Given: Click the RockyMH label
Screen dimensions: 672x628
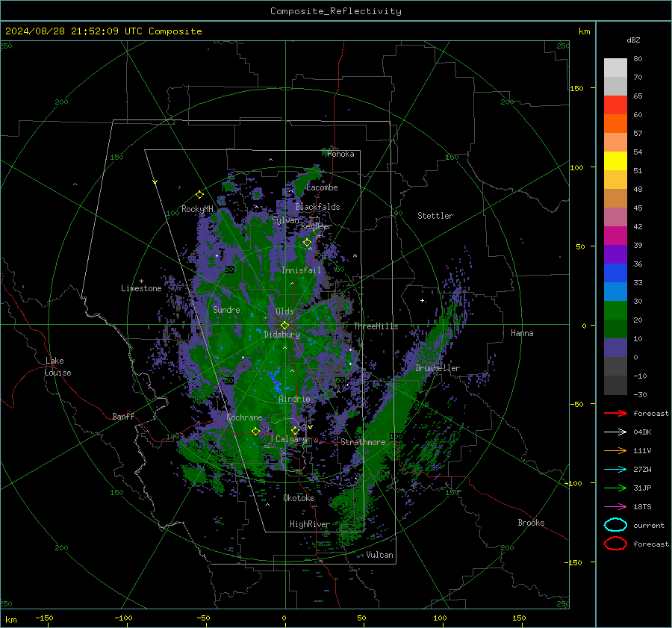Looking at the screenshot, I should tap(197, 209).
